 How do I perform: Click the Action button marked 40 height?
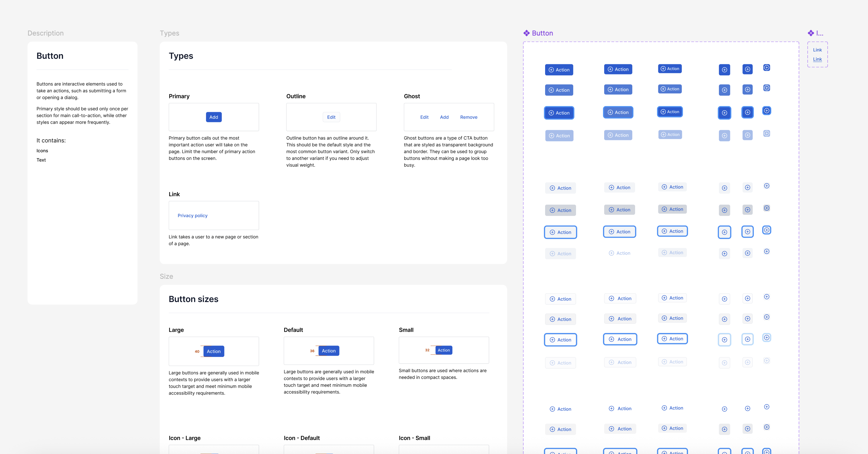tap(214, 351)
